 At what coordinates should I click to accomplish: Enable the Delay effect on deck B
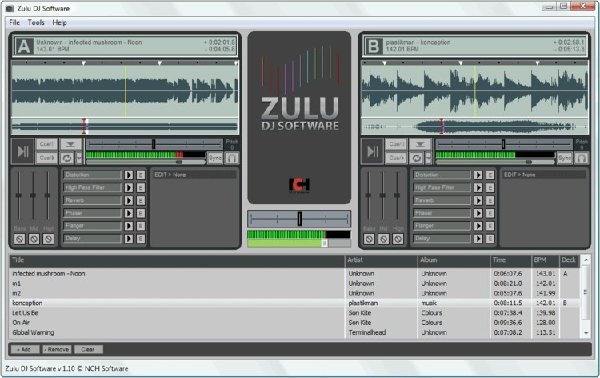pos(478,239)
